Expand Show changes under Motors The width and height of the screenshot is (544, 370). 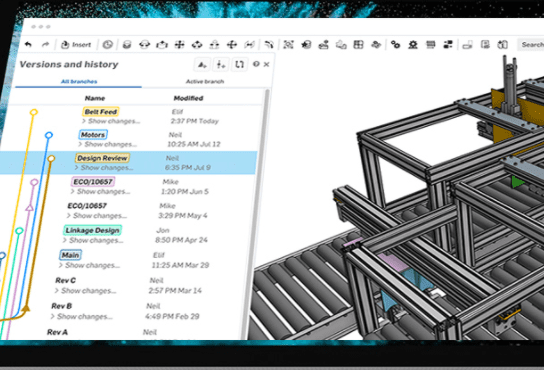pyautogui.click(x=108, y=144)
